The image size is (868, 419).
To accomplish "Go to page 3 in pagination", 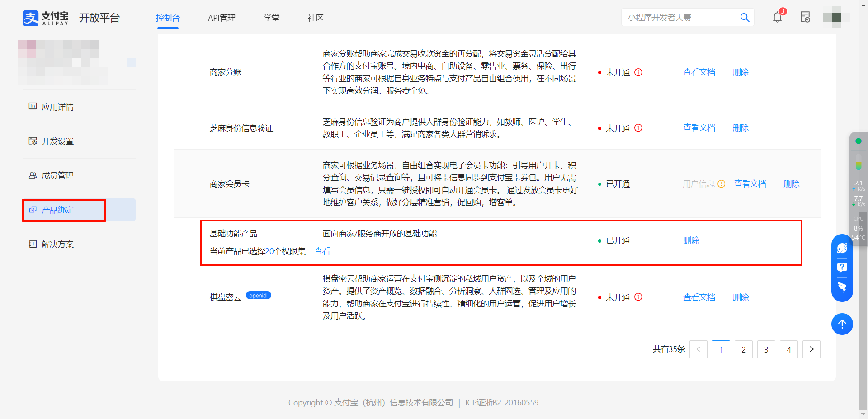I will pos(766,349).
